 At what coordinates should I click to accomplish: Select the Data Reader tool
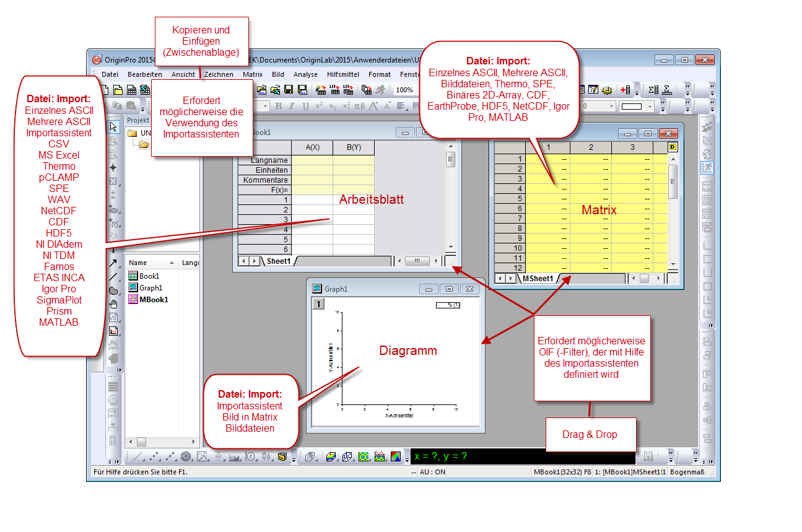(113, 181)
